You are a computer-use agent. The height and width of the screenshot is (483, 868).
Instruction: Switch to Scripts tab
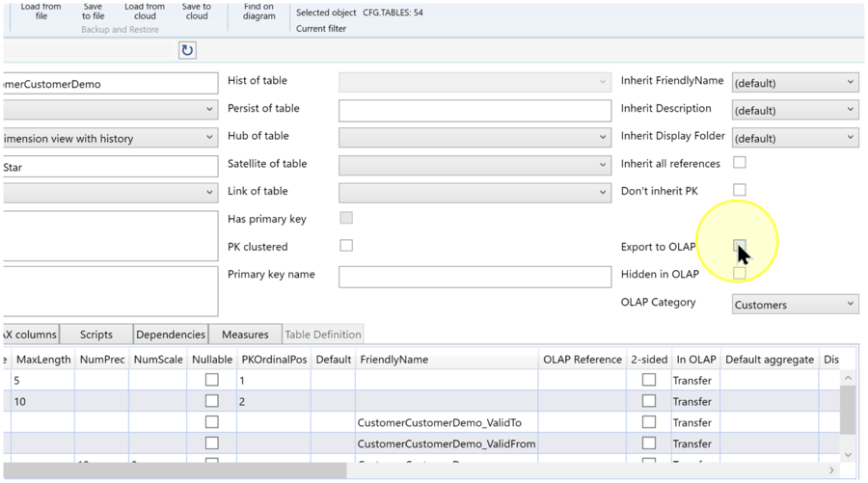pos(95,335)
